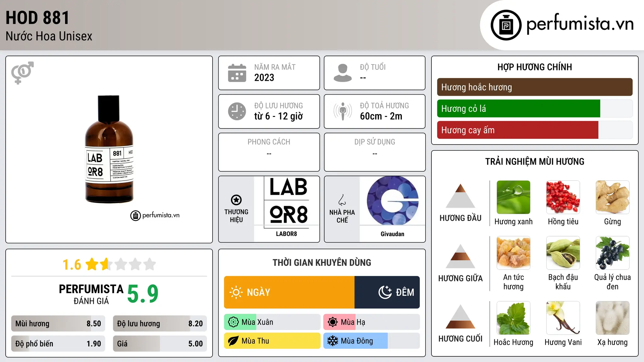The image size is (644, 362).
Task: Click the sun icon for Mùa Hạ
Action: point(332,322)
